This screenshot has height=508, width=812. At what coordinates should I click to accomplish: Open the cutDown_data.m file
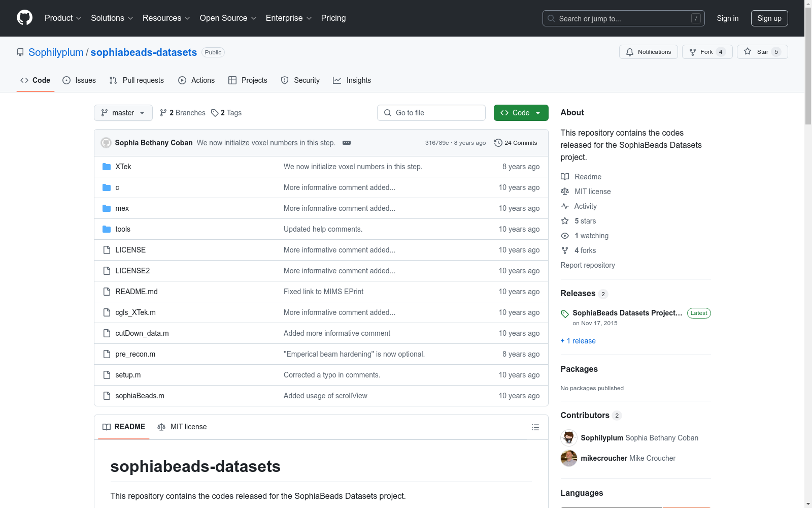(142, 333)
